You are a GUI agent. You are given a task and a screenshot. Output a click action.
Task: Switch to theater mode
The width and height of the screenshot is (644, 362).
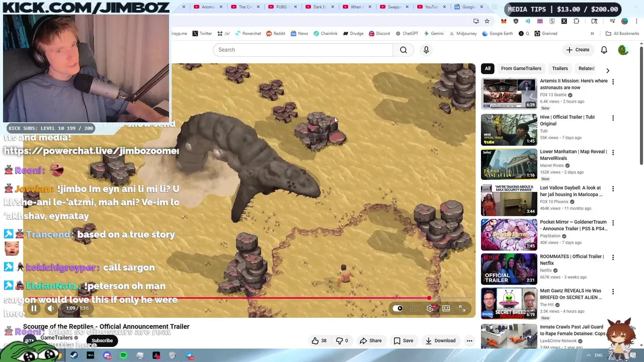[x=446, y=308]
